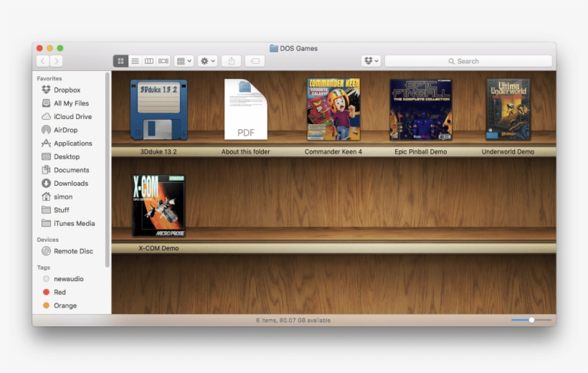
Task: Click the X-COM Demo label
Action: pos(158,248)
